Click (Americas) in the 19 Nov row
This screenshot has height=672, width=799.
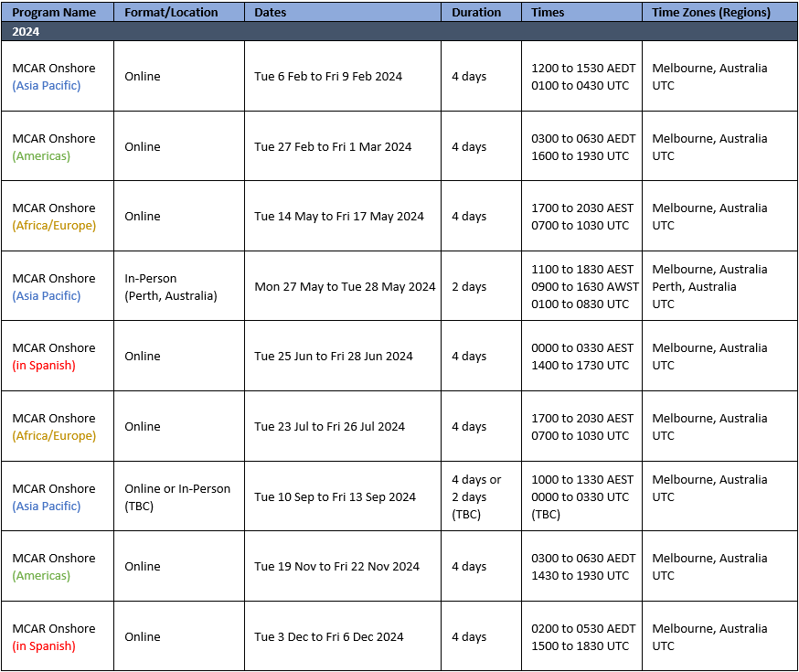[41, 576]
